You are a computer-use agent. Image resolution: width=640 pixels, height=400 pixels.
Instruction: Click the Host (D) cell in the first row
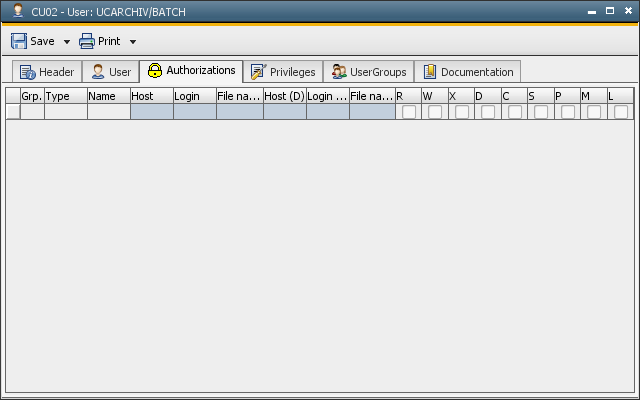[x=285, y=112]
